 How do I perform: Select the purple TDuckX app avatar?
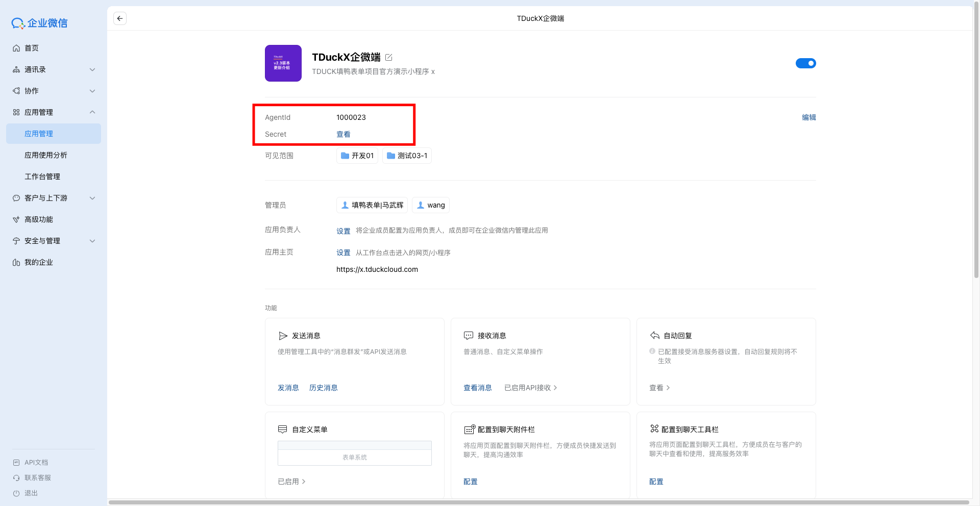(x=283, y=63)
